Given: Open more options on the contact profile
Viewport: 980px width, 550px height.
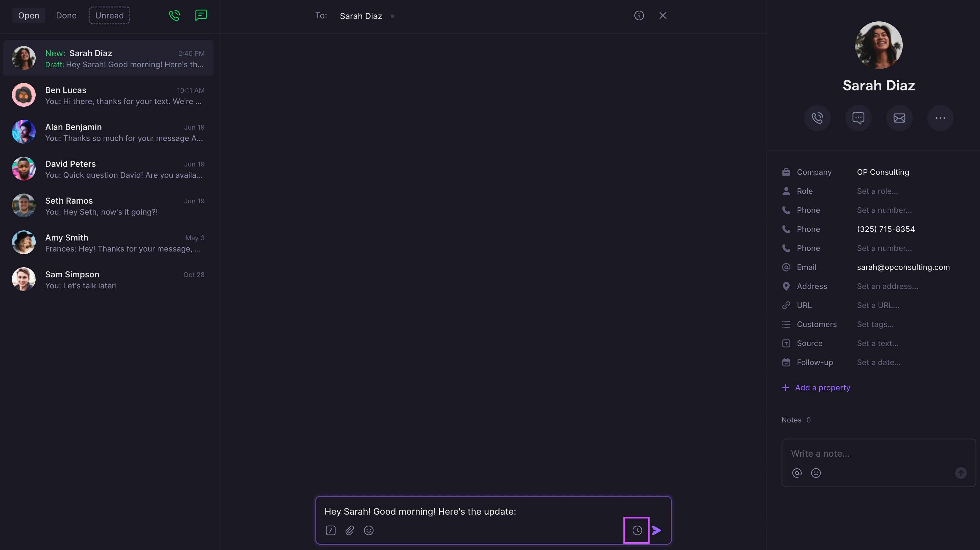Looking at the screenshot, I should click(940, 118).
